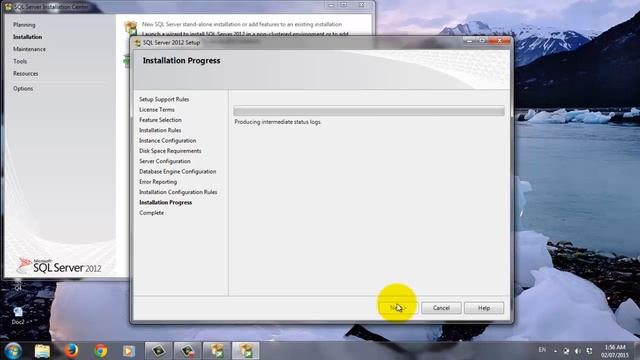Select Instance Configuration step
This screenshot has height=360, width=640.
point(168,140)
